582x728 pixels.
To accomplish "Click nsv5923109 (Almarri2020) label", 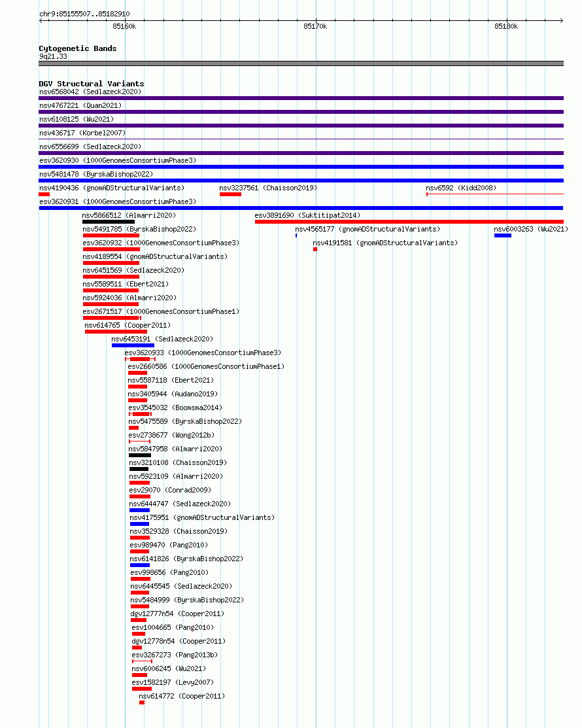I will 176,476.
